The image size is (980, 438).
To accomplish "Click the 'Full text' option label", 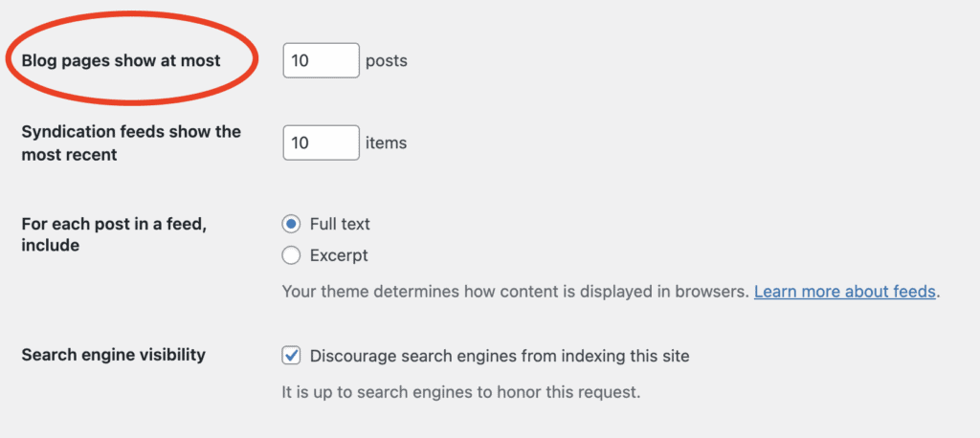I will tap(340, 224).
